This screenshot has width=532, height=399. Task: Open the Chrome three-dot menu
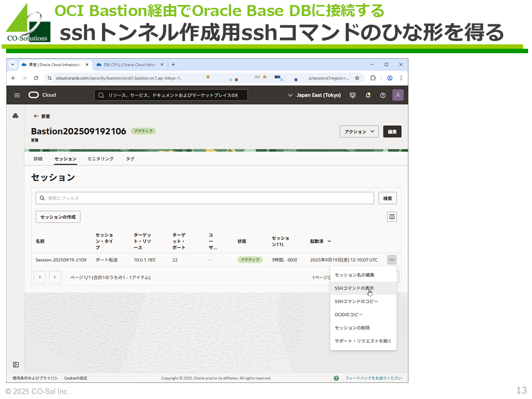click(x=401, y=78)
